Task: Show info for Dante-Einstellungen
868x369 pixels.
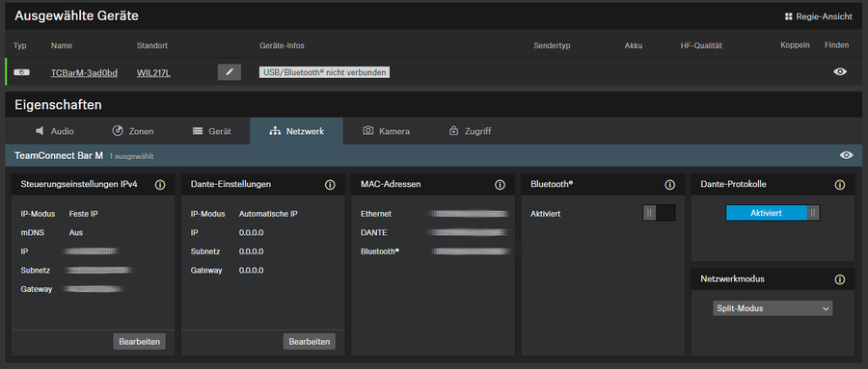Action: click(x=330, y=185)
